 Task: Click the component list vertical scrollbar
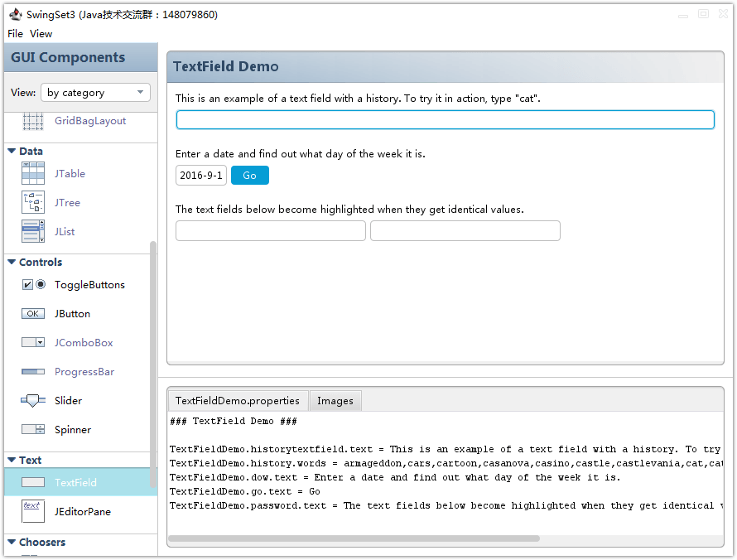click(152, 364)
